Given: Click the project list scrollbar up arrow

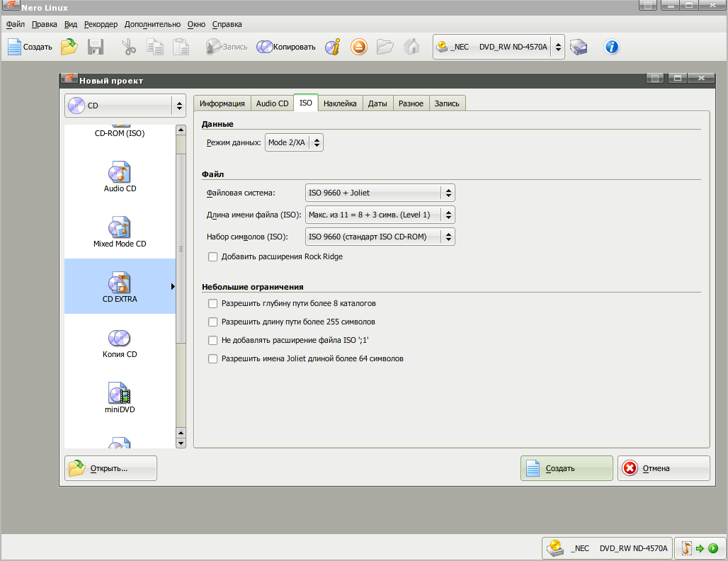Looking at the screenshot, I should pos(181,130).
